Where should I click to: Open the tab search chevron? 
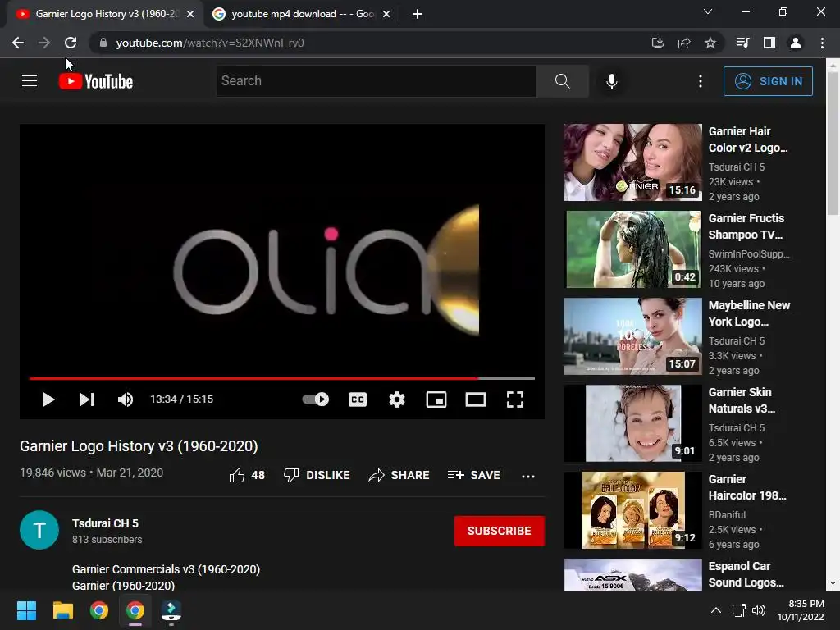[x=708, y=11]
